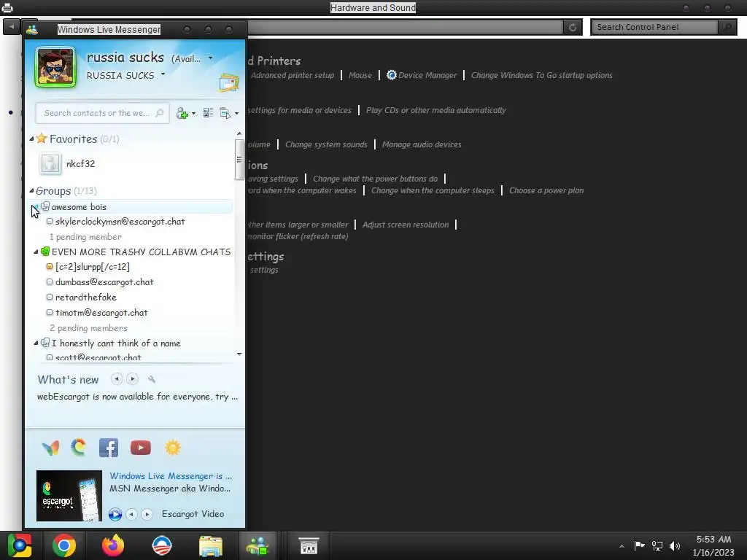Open Device Manager in Control Panel
747x560 pixels.
[427, 75]
